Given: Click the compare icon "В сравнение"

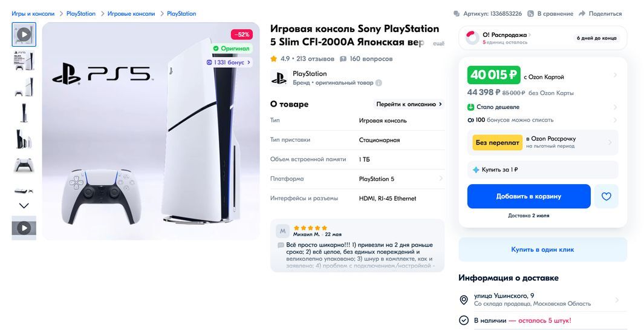Looking at the screenshot, I should tap(531, 13).
